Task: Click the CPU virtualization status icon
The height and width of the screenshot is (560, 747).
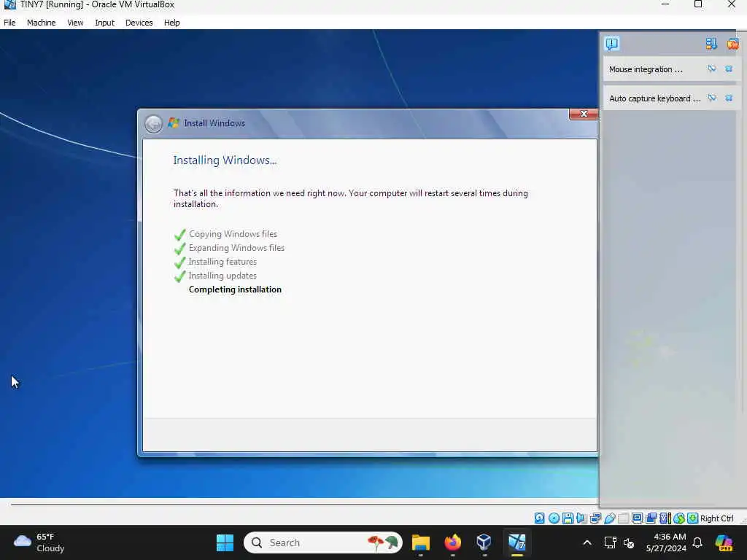Action: tap(665, 518)
